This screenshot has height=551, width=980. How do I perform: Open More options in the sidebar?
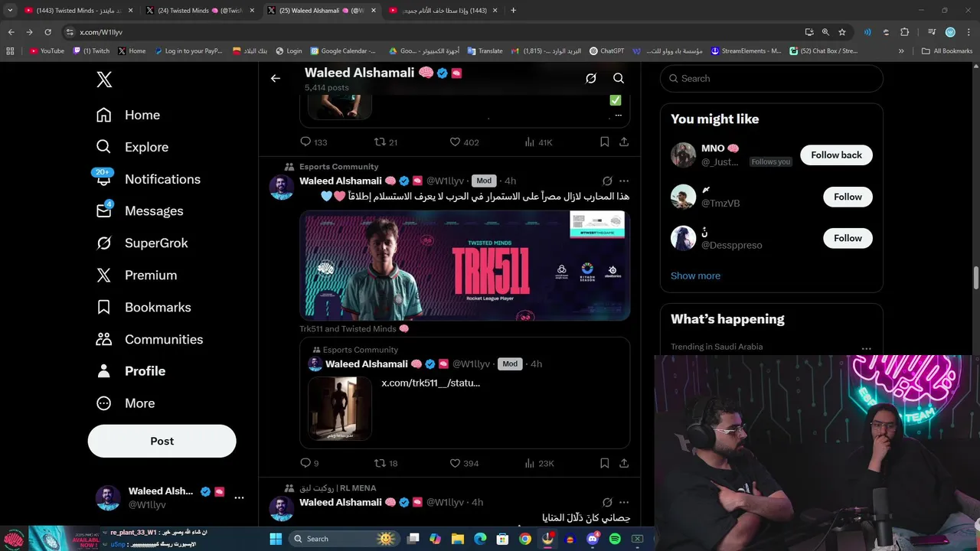pyautogui.click(x=125, y=403)
